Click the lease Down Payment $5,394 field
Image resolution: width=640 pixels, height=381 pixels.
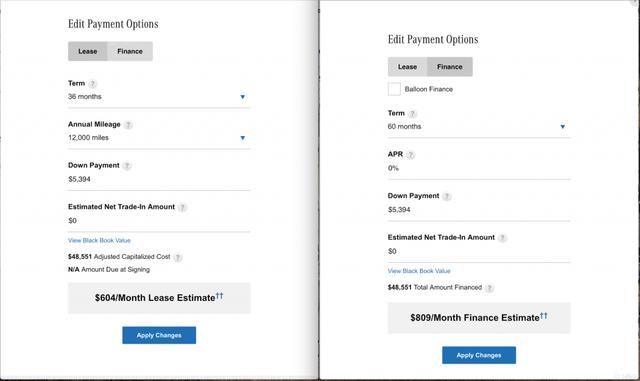[x=159, y=179]
